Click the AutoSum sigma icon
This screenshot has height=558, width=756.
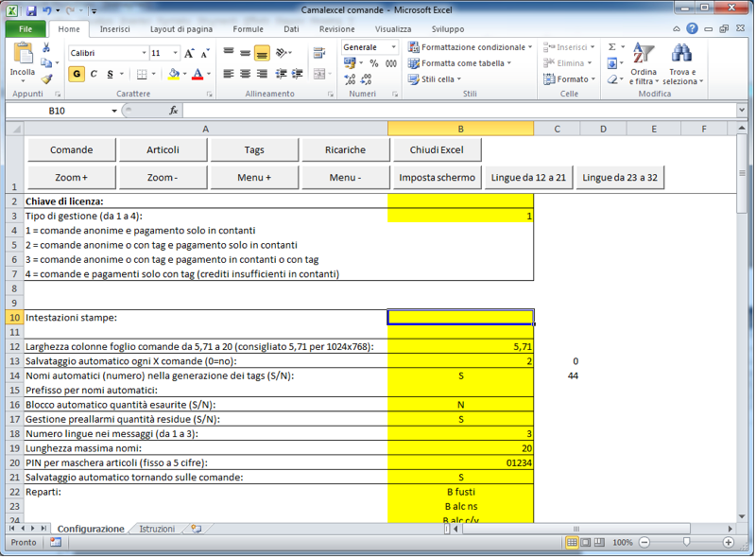612,47
